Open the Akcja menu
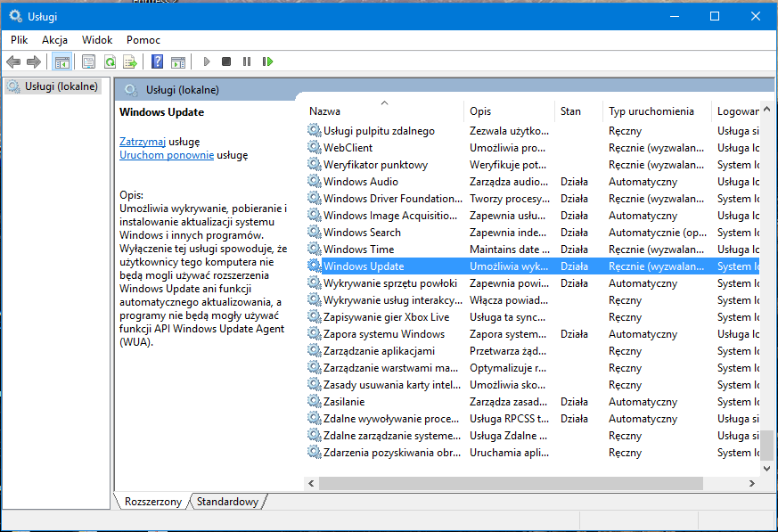The width and height of the screenshot is (778, 532). point(54,40)
